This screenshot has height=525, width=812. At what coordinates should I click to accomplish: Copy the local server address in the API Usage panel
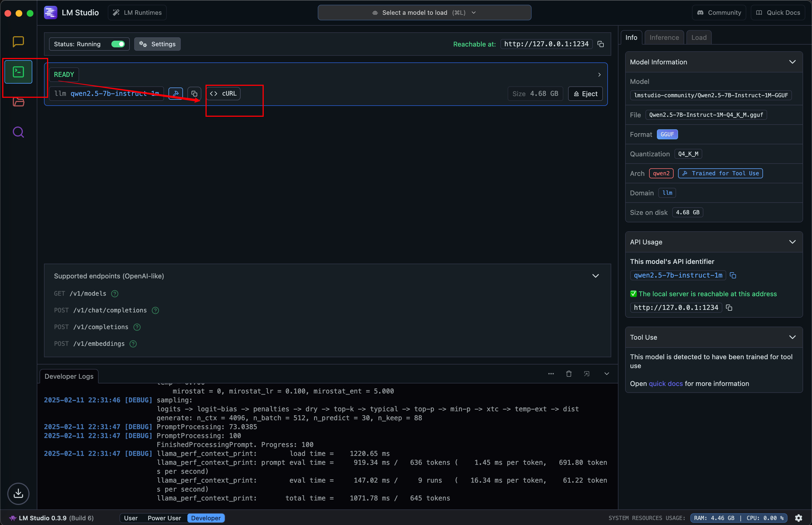click(729, 307)
